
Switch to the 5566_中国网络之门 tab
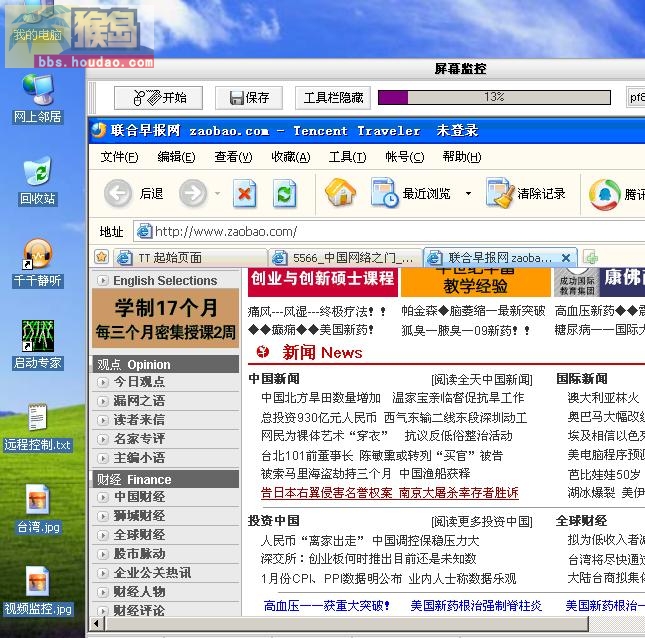(345, 258)
